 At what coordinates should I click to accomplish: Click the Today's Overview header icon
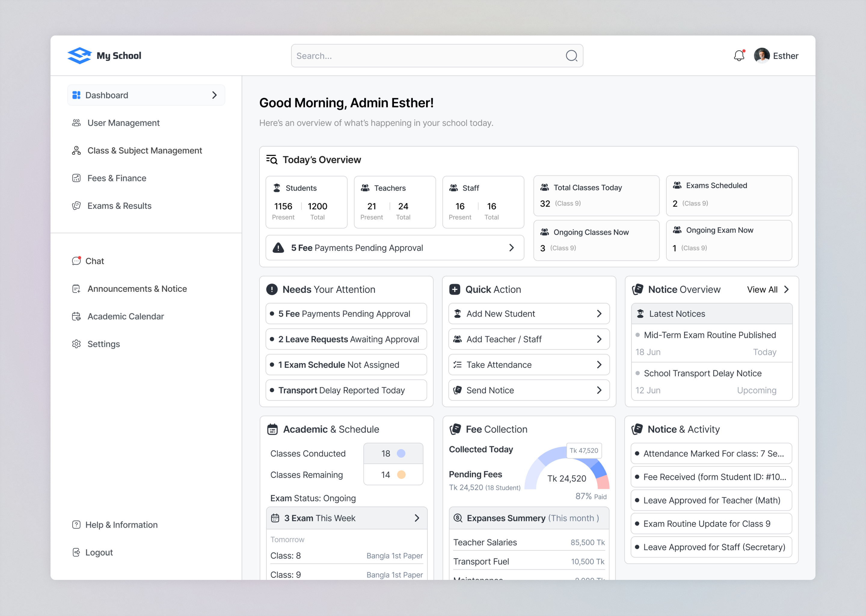click(x=272, y=160)
